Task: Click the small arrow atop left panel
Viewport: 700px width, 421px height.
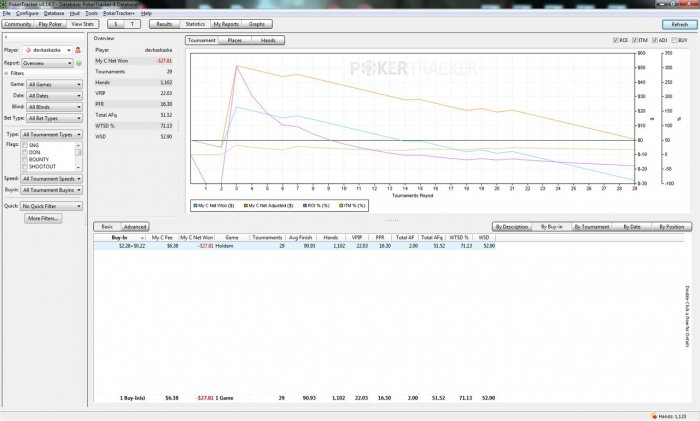Action: (x=6, y=37)
